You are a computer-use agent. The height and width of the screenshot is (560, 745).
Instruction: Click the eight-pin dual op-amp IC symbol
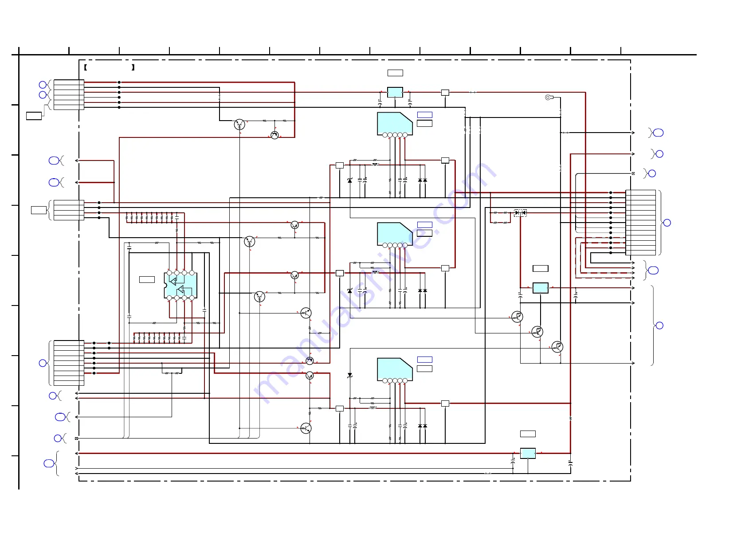click(x=180, y=286)
